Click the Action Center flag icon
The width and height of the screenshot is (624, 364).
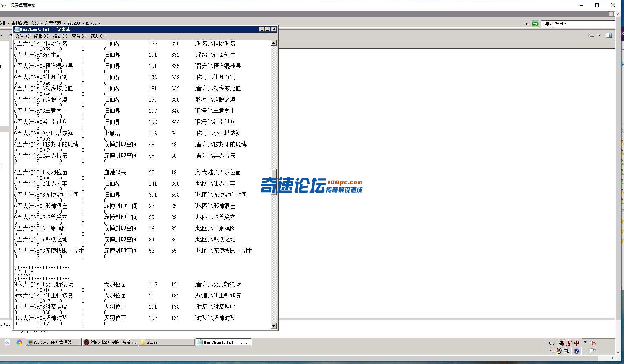(593, 351)
